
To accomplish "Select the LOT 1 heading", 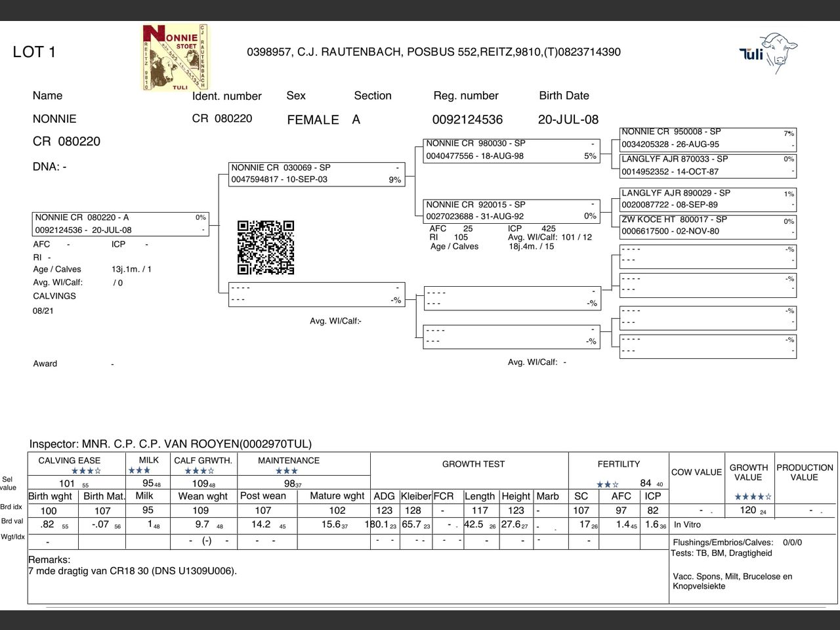I will coord(34,52).
